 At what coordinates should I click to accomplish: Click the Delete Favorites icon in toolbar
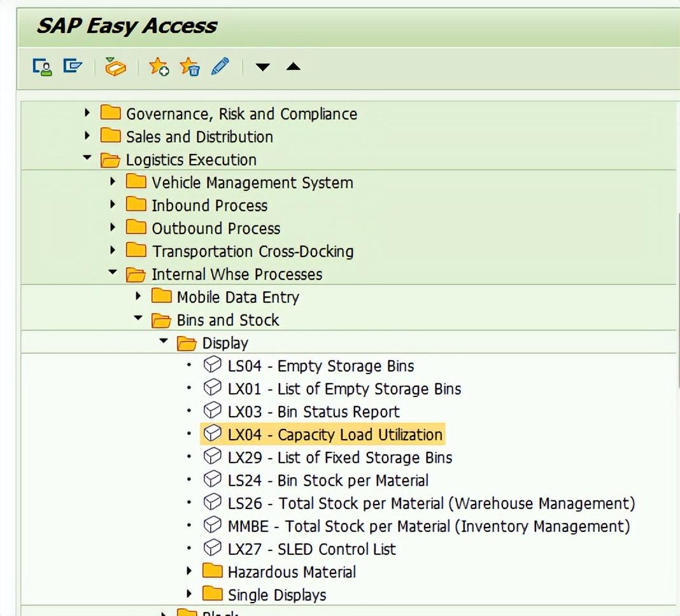pyautogui.click(x=189, y=67)
